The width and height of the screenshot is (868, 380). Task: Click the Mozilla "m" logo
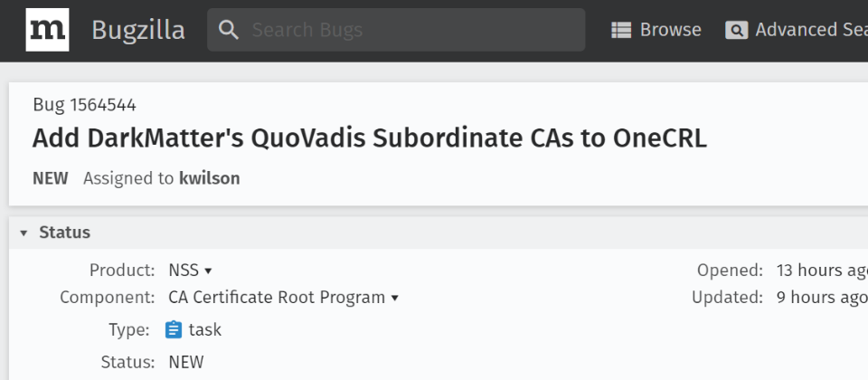[47, 30]
